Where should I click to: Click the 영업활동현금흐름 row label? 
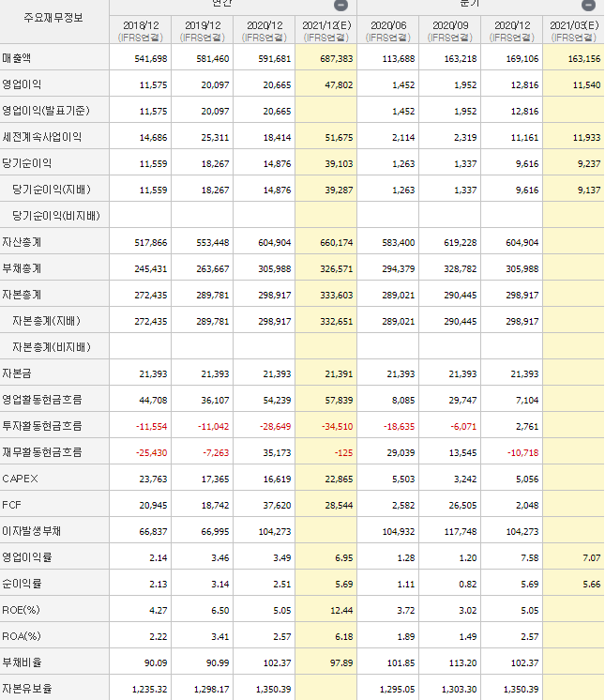click(42, 400)
